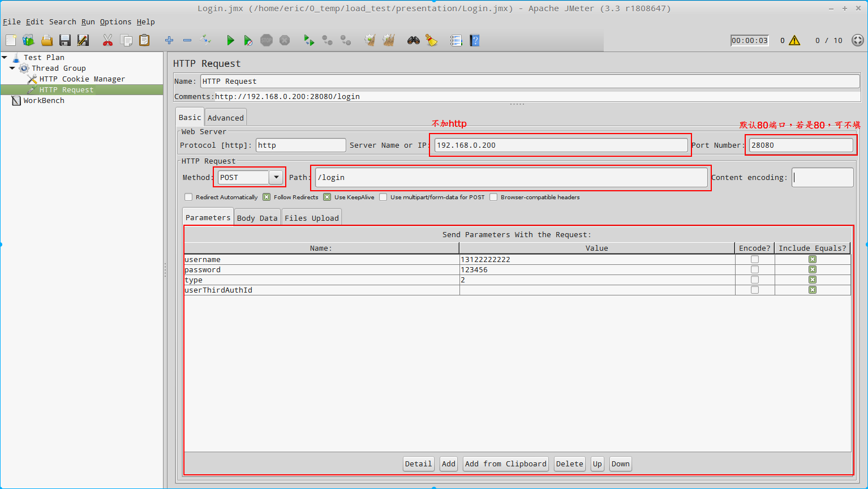Click the Add parameter button
The width and height of the screenshot is (868, 489).
click(449, 464)
